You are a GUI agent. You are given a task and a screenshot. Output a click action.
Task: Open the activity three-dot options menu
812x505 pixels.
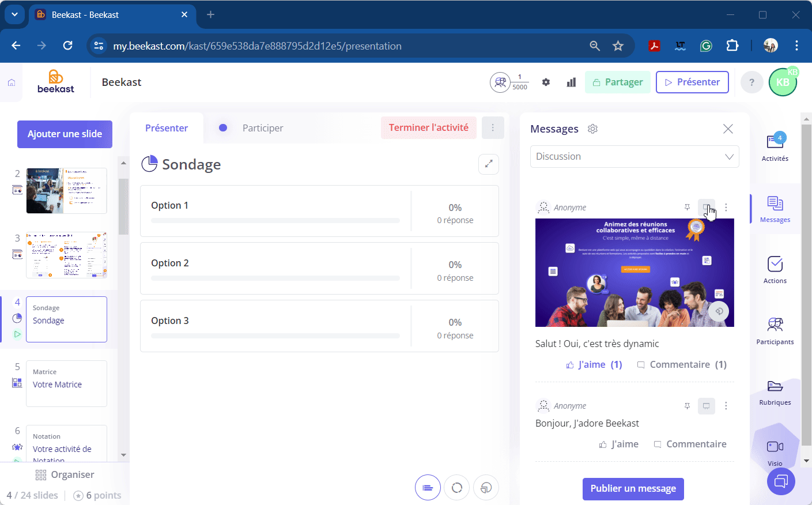point(493,128)
